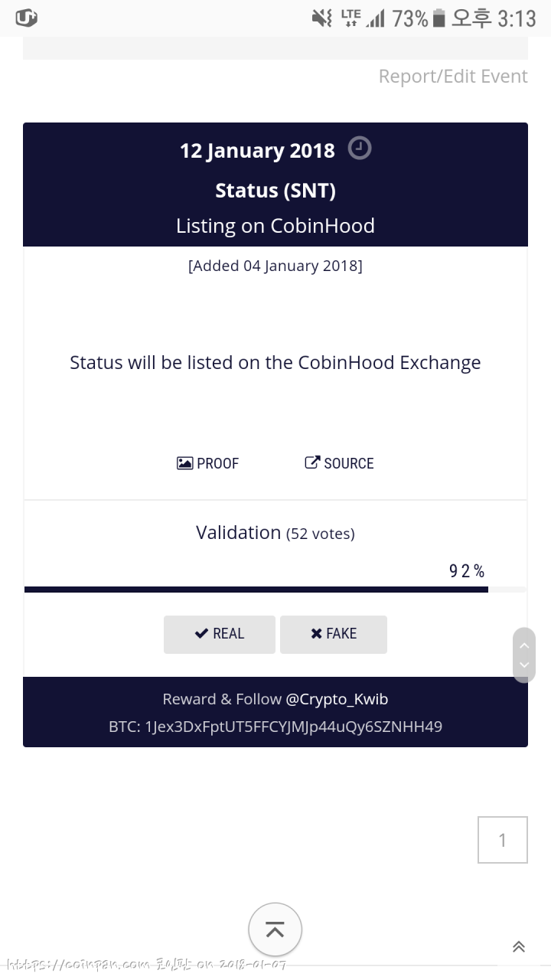Tap the battery indicator in status bar
Viewport: 551px width, 980px height.
[439, 18]
